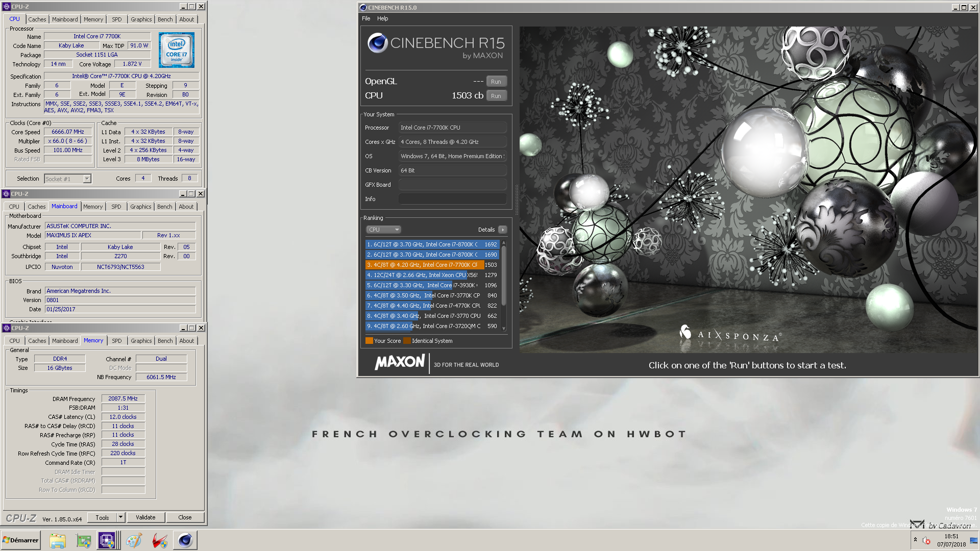Click the Your Score orange swatch
Screen dimensions: 980x551
(369, 341)
